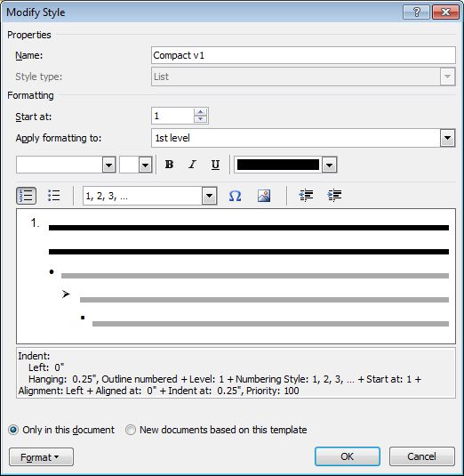
Task: Select New documents based on this template
Action: pos(216,430)
